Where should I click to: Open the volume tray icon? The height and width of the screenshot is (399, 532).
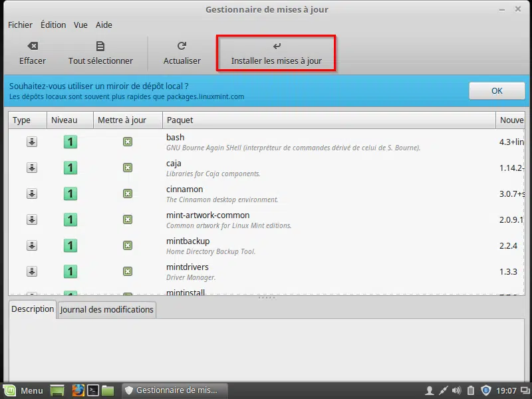tap(457, 391)
